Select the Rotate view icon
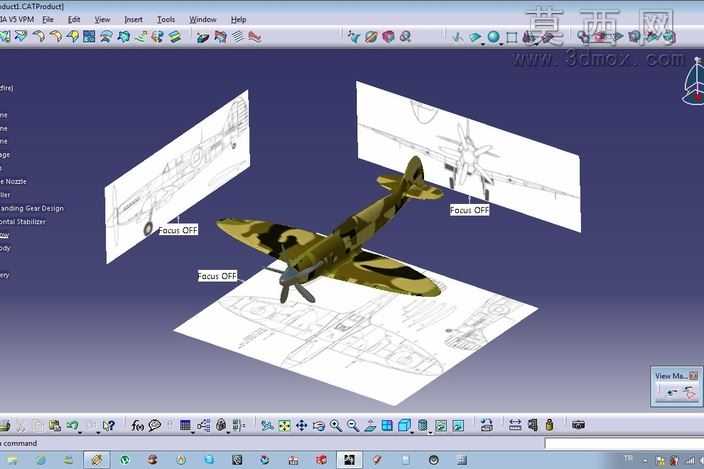The width and height of the screenshot is (704, 469). point(319,425)
